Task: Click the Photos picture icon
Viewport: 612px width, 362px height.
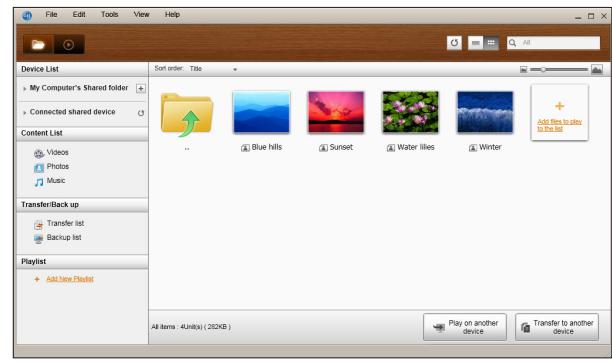Action: (39, 168)
